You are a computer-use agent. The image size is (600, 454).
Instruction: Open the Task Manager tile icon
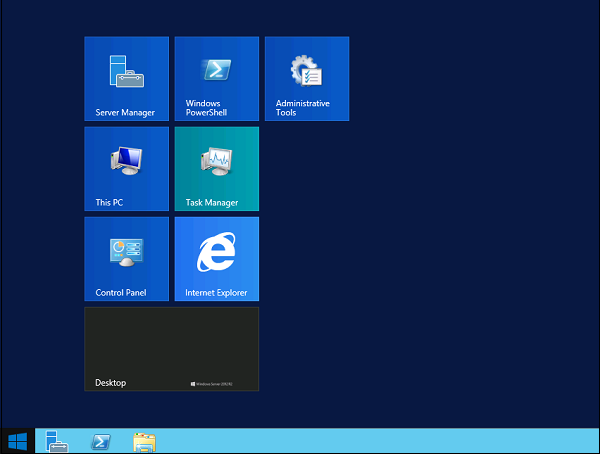(x=216, y=160)
